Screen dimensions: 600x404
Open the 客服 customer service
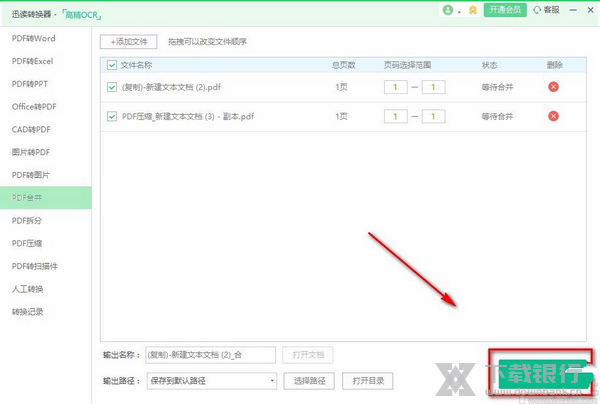pyautogui.click(x=546, y=10)
